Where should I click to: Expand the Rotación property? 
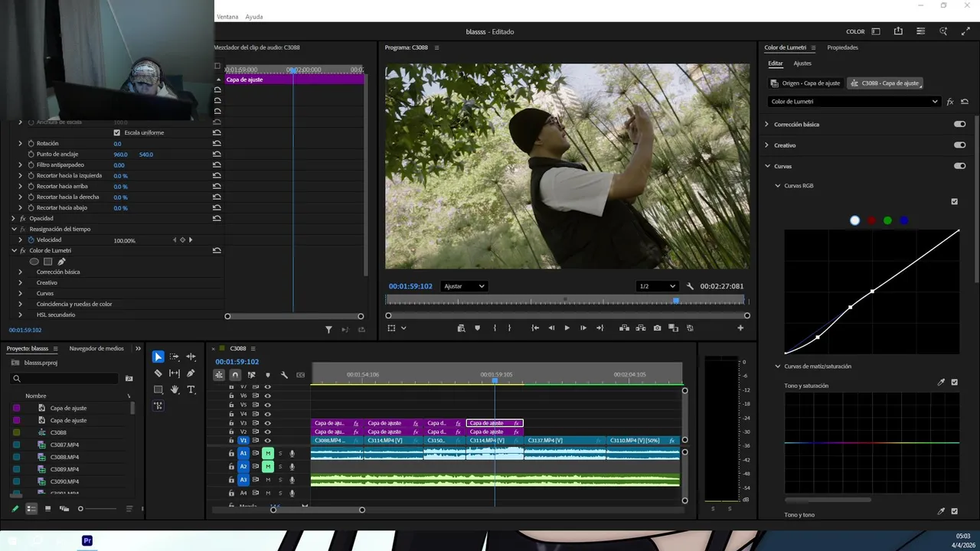(x=21, y=143)
